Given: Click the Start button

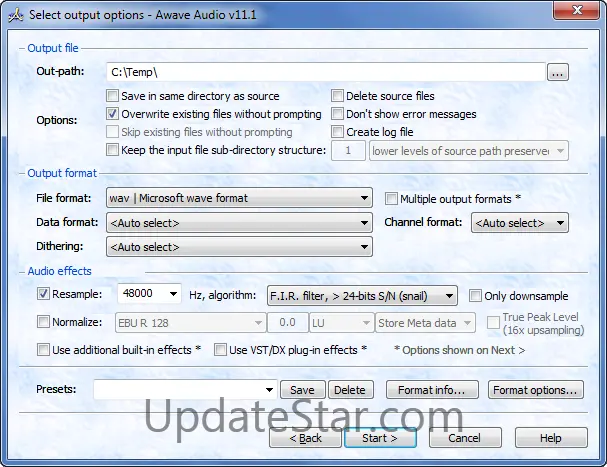Looking at the screenshot, I should 380,438.
